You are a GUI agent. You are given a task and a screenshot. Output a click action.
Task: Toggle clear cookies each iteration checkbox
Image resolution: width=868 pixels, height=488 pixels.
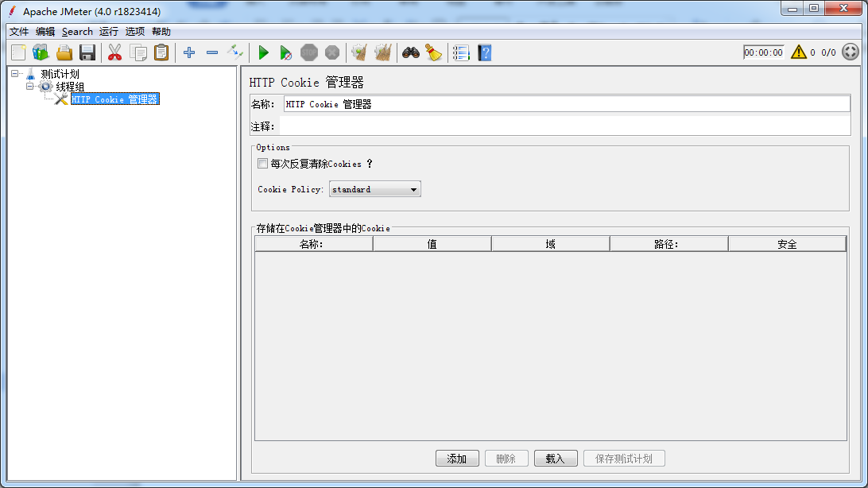coord(263,163)
